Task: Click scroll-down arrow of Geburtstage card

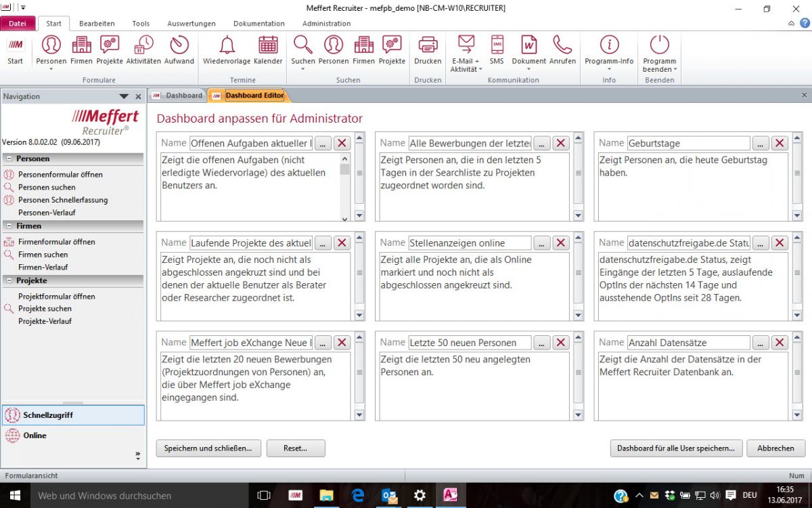Action: (x=796, y=216)
